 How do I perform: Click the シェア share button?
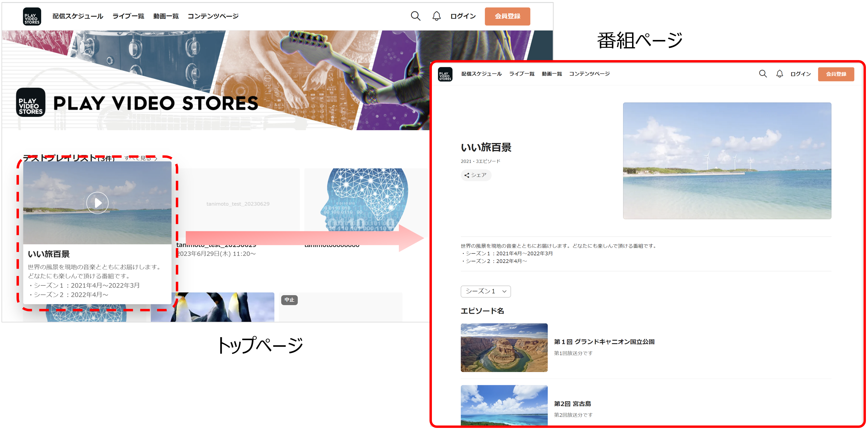(475, 175)
